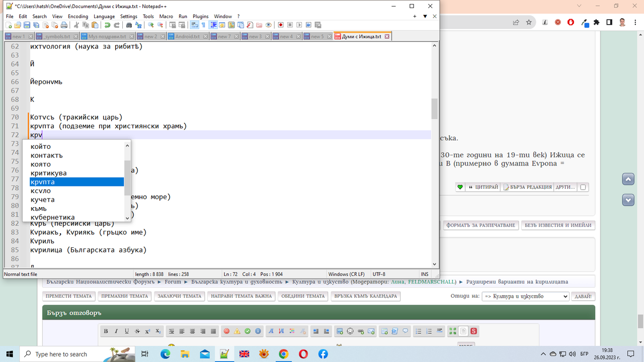Screen dimensions: 644x362
Task: Click the Zoom Out toolbar icon
Action: point(160,25)
